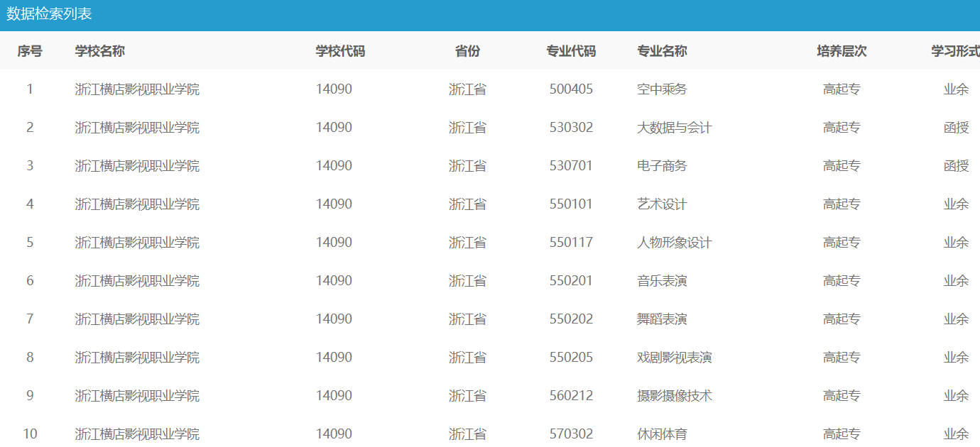980x447 pixels.
Task: Click major code 560212
Action: pyautogui.click(x=571, y=396)
